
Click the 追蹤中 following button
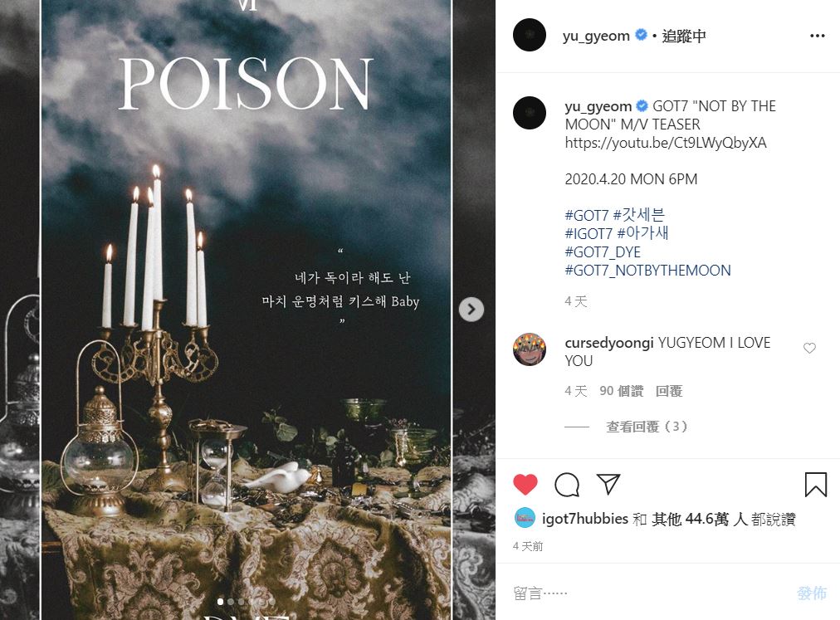[x=684, y=36]
